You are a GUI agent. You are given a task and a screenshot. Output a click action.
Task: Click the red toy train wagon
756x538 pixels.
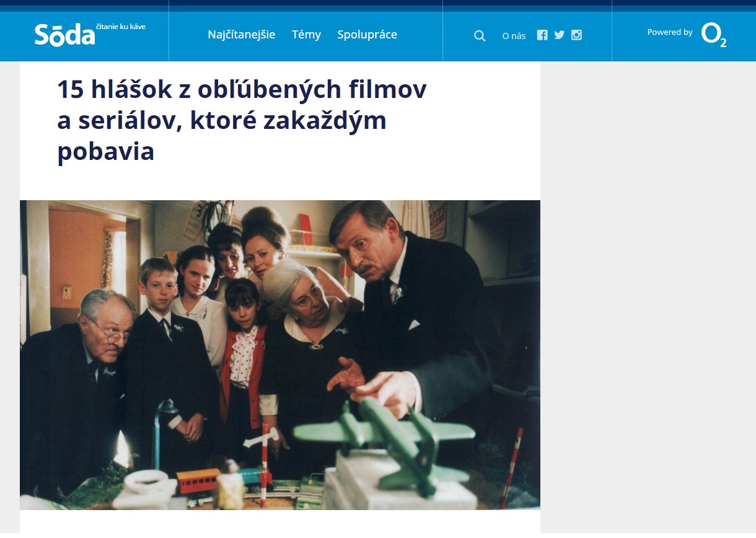click(x=198, y=480)
